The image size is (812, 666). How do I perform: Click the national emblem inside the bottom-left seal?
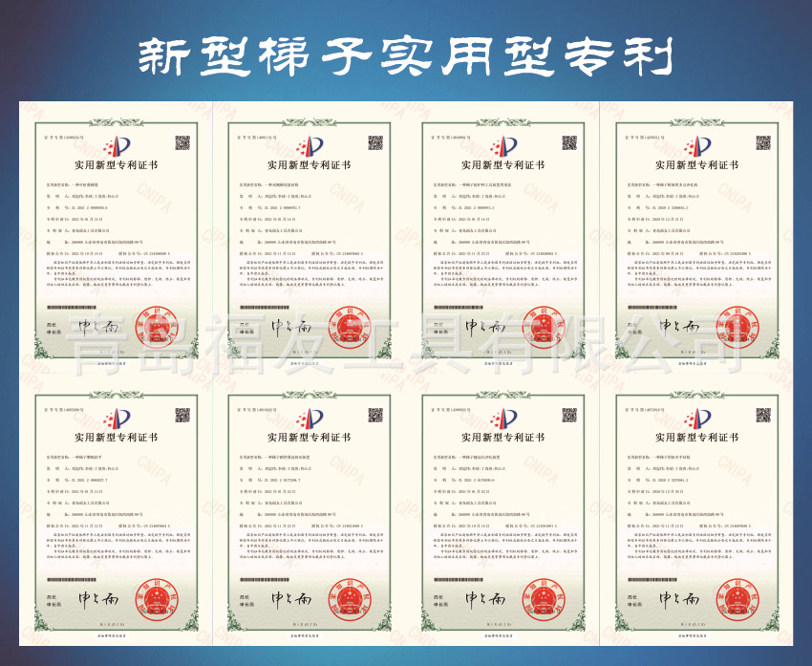click(155, 597)
